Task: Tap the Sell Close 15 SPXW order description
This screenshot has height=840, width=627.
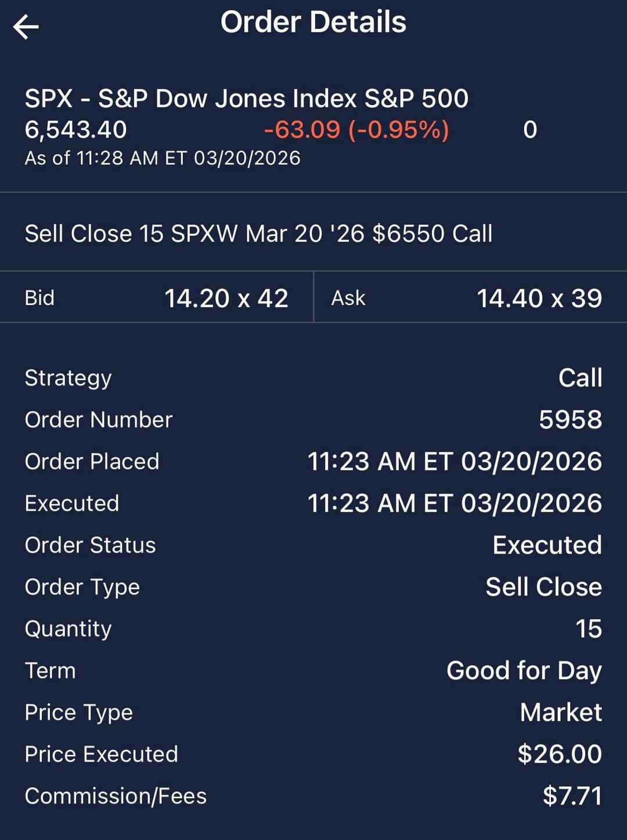Action: 258,234
